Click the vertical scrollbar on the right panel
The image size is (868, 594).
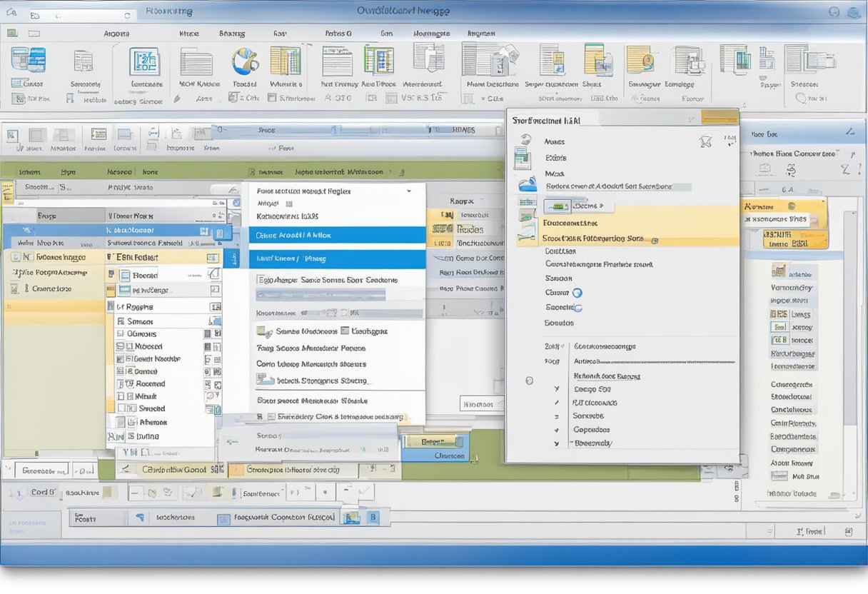click(x=849, y=321)
